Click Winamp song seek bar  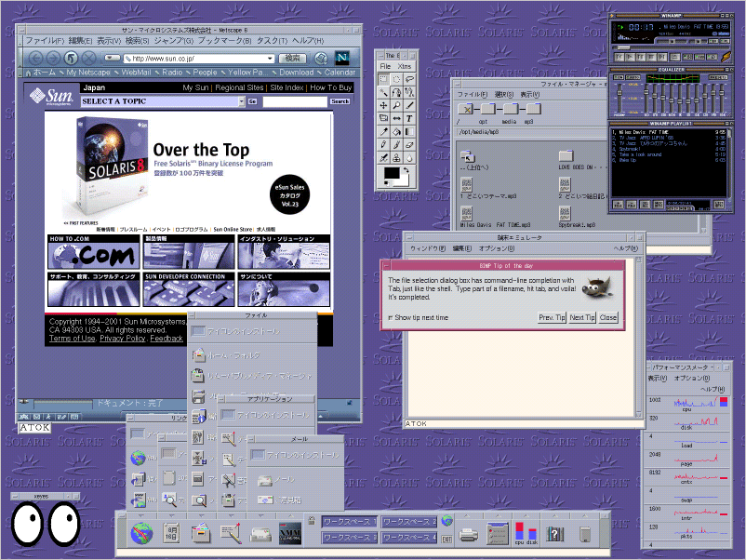tap(671, 47)
